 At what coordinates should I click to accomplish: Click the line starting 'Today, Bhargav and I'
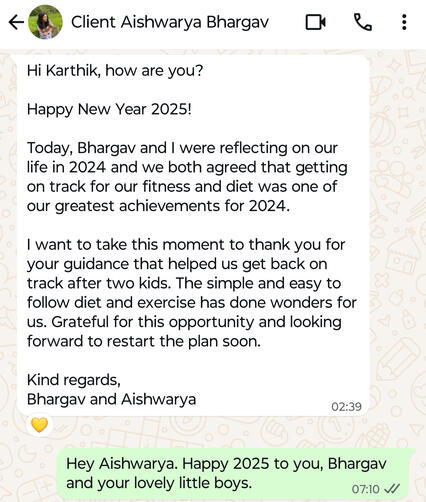pyautogui.click(x=182, y=148)
